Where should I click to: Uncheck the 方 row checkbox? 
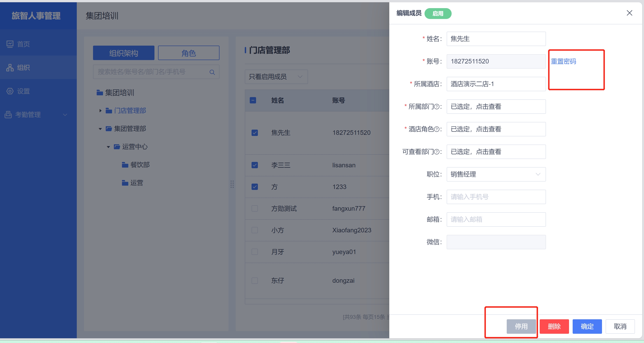(254, 187)
